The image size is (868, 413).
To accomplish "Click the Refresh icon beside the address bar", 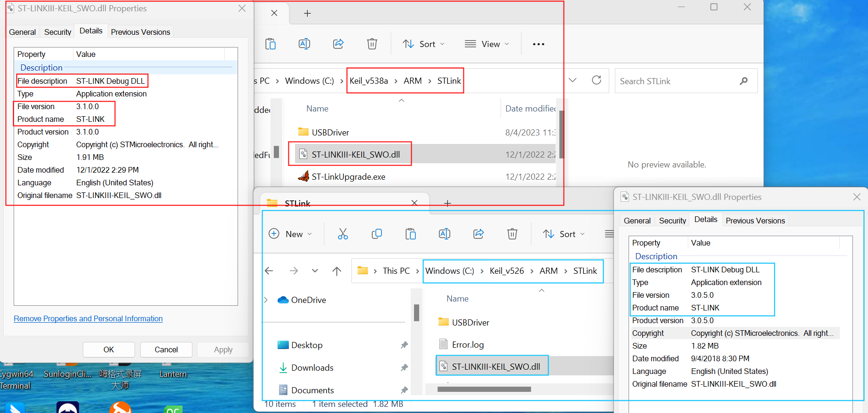I will pyautogui.click(x=596, y=80).
